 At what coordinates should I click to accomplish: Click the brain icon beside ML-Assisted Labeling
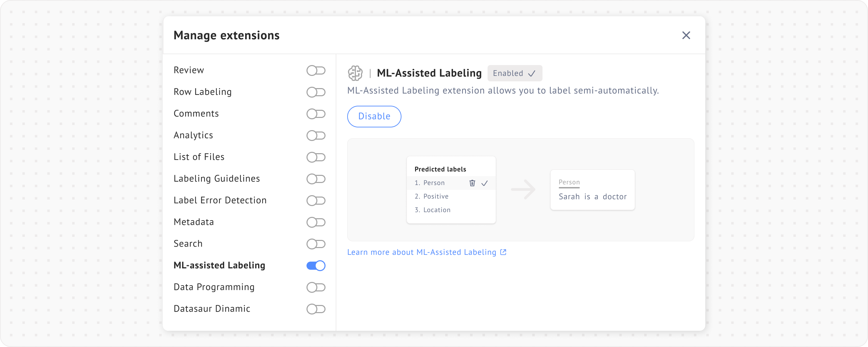point(355,73)
